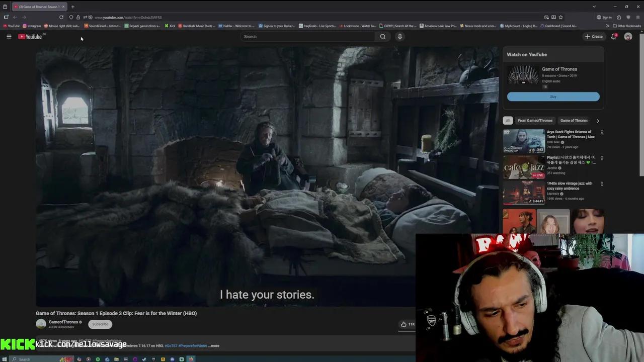This screenshot has height=362, width=644.
Task: Open the Amazon.co.uk bookmark
Action: point(438,26)
